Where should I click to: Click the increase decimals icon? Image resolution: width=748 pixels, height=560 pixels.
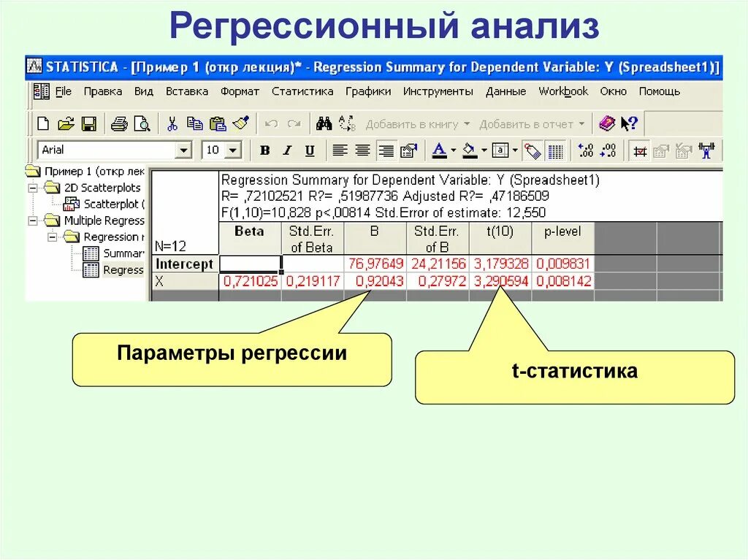[585, 151]
